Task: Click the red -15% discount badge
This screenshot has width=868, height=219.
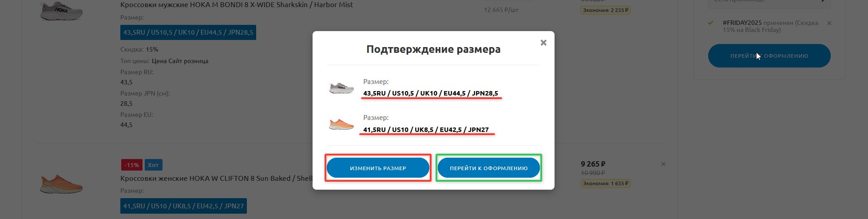Action: 131,165
